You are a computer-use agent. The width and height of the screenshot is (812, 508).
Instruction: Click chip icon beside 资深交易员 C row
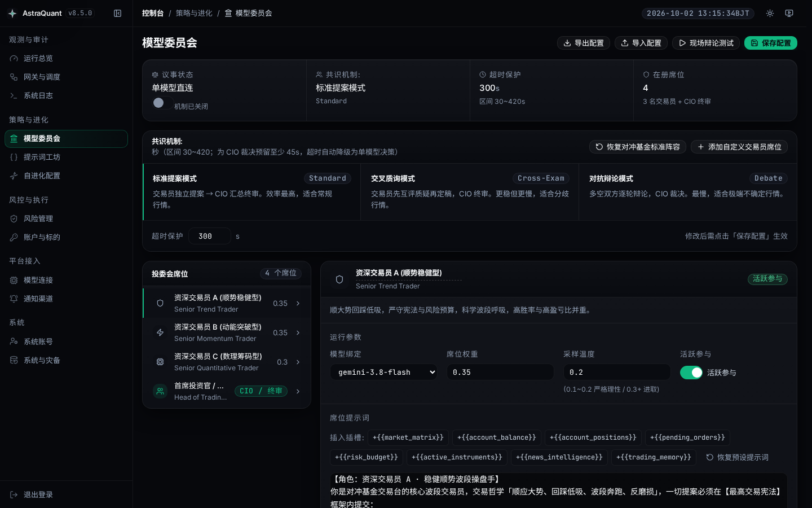click(160, 362)
